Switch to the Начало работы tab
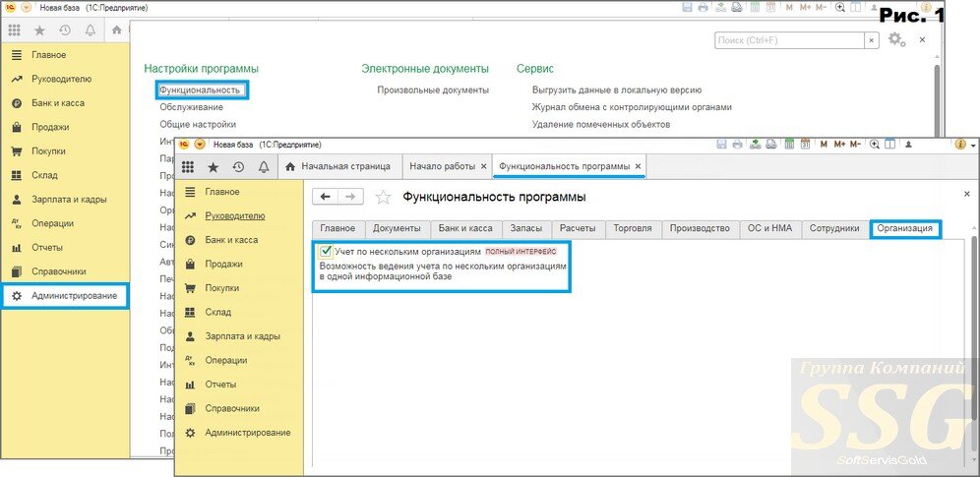This screenshot has height=477, width=980. pyautogui.click(x=443, y=166)
